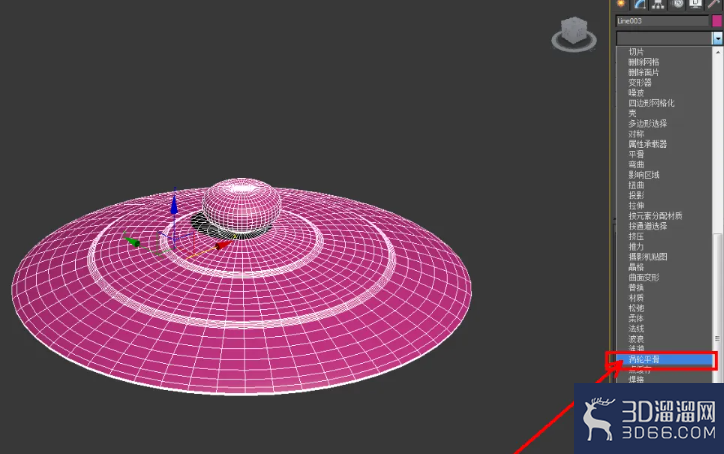Viewport: 724px width, 454px height.
Task: Select the 四边形网格化 modifier
Action: click(651, 103)
